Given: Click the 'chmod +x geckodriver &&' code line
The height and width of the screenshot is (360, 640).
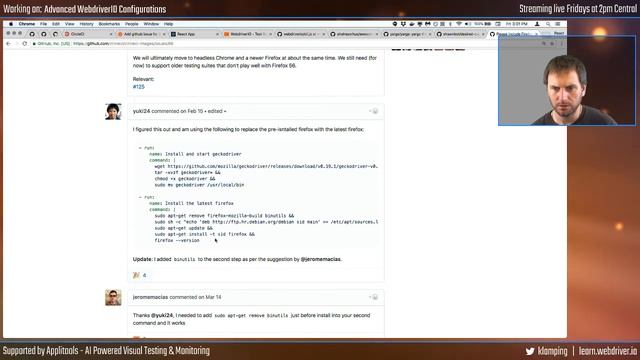Looking at the screenshot, I should pyautogui.click(x=185, y=179).
